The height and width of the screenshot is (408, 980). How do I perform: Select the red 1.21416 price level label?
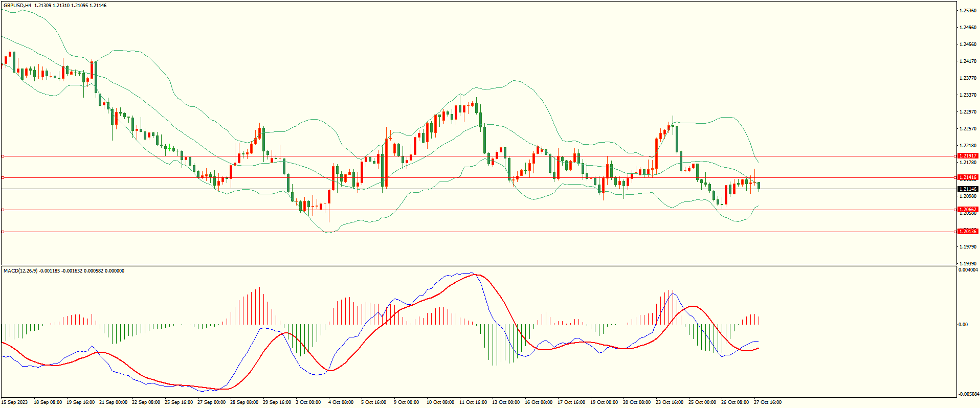[968, 177]
